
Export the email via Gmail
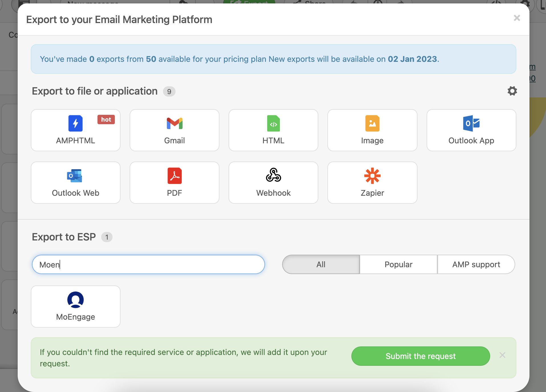click(x=174, y=130)
